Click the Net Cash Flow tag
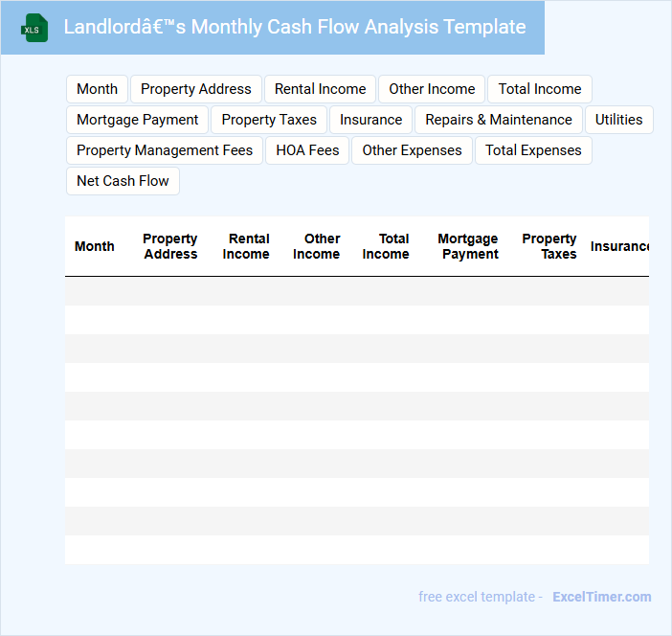The image size is (672, 636). [x=123, y=181]
